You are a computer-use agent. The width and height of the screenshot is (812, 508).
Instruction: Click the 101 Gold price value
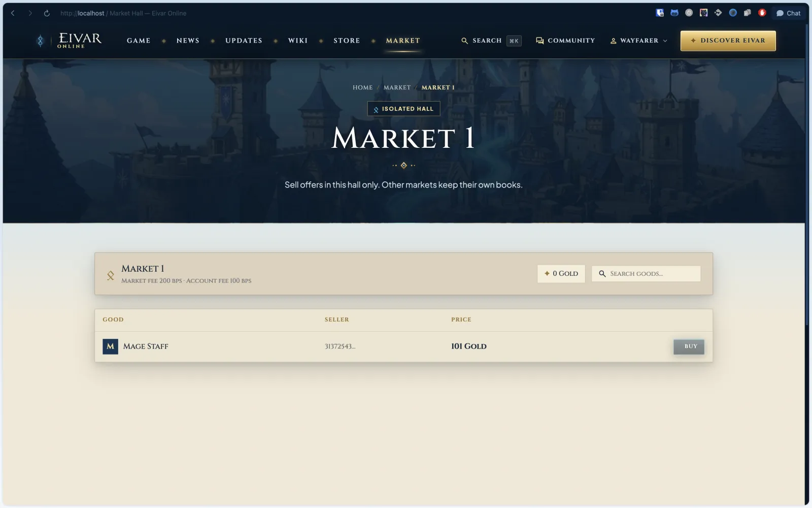[x=469, y=346]
